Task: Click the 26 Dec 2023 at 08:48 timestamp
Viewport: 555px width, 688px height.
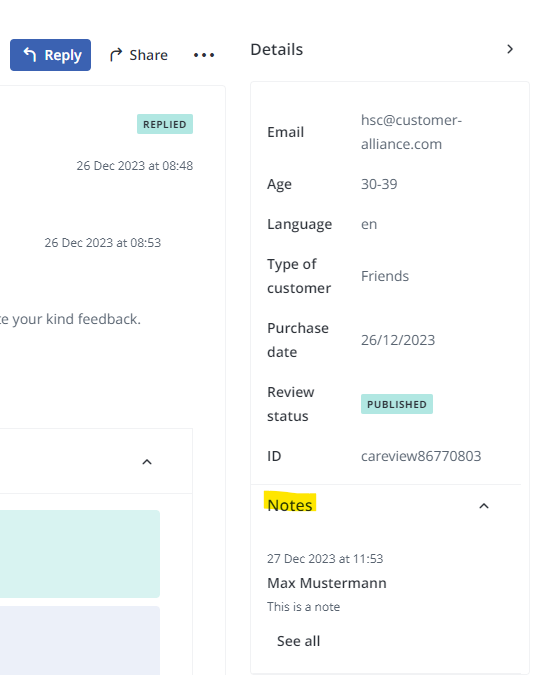Action: click(x=135, y=165)
